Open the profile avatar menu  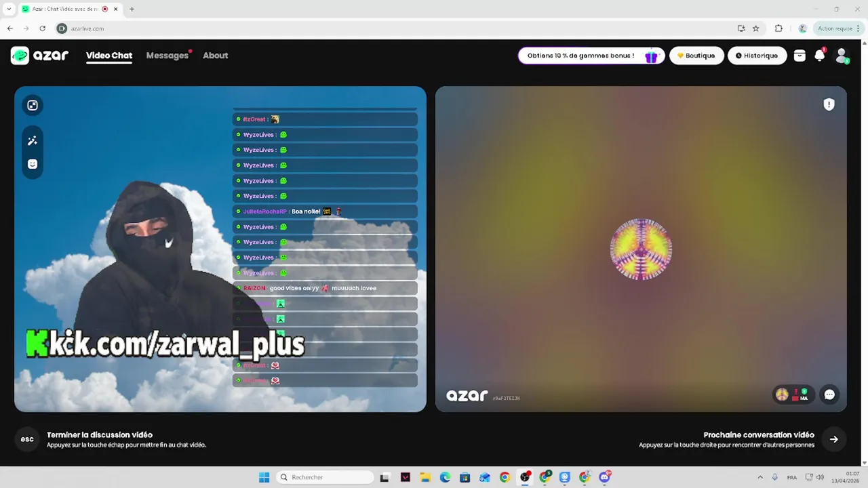click(x=842, y=56)
